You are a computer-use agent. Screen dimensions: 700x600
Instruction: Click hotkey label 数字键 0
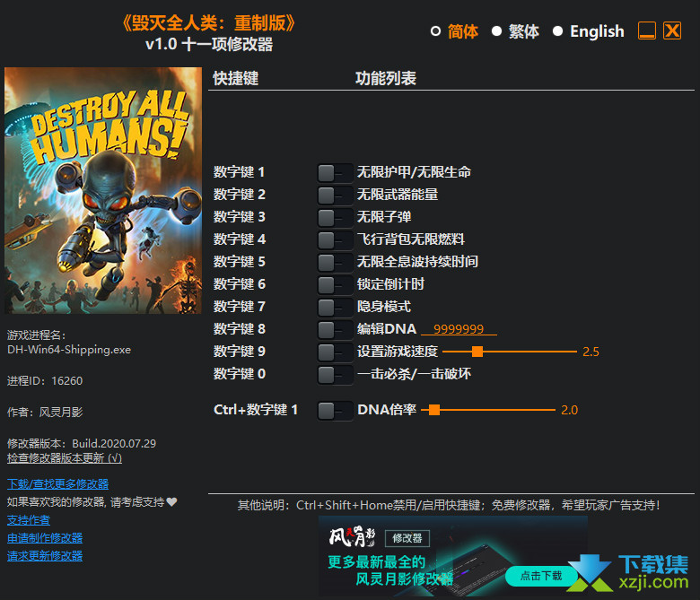click(x=240, y=374)
